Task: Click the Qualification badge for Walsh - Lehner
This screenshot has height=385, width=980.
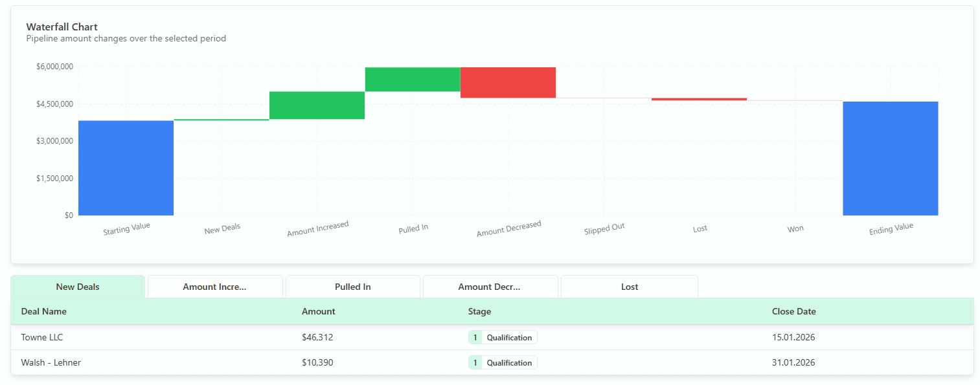Action: [x=502, y=362]
